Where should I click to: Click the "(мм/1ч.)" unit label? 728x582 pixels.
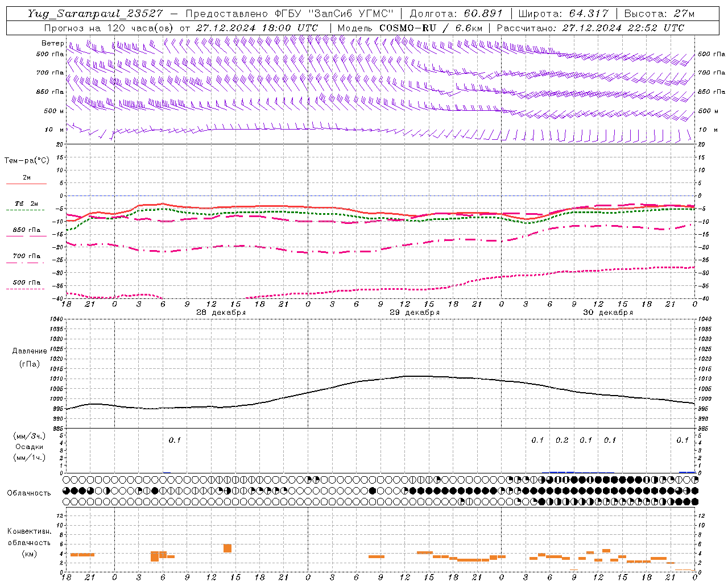pos(29,458)
